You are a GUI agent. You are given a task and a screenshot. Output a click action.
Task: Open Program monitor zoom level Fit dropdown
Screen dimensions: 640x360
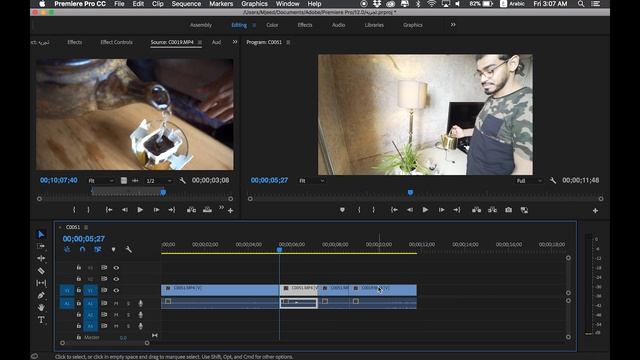[x=311, y=181]
